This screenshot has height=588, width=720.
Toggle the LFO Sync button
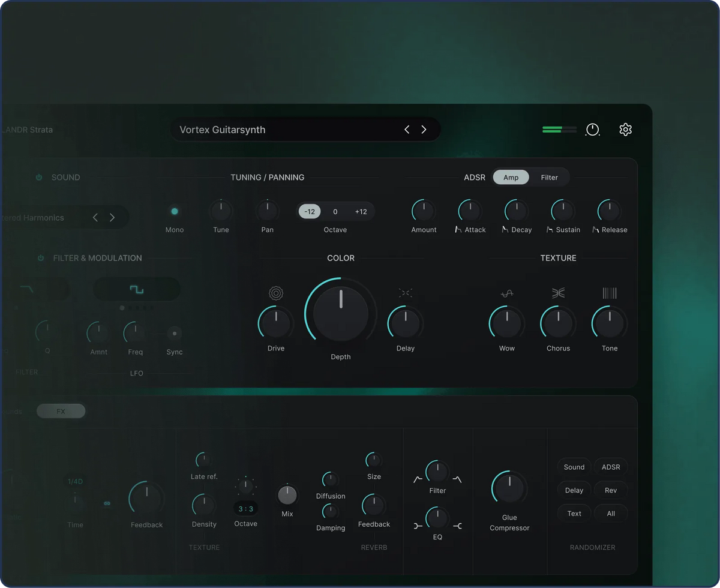175,333
